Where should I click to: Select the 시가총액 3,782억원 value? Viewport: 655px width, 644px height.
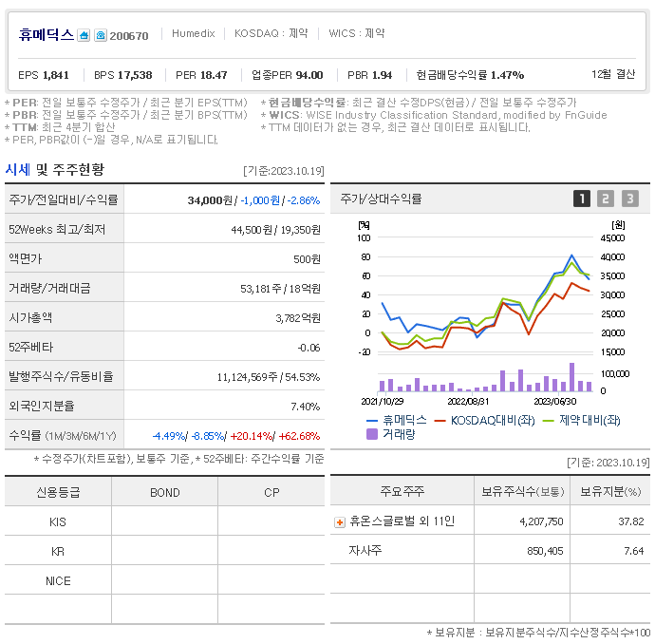[x=298, y=318]
